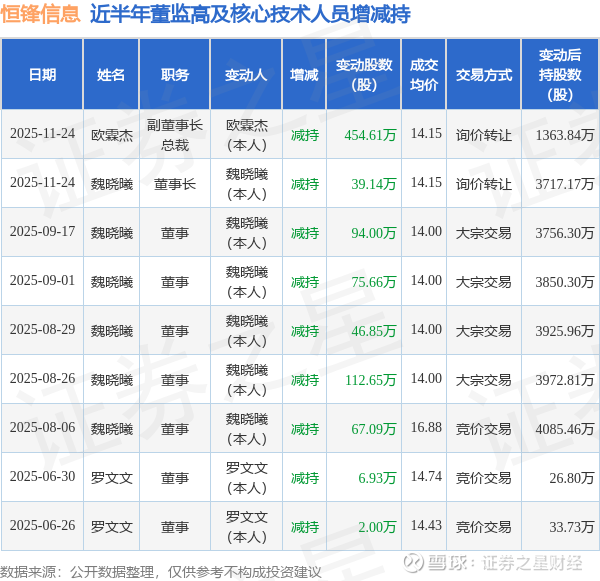
Task: Select the 职务 column header
Action: [x=175, y=75]
